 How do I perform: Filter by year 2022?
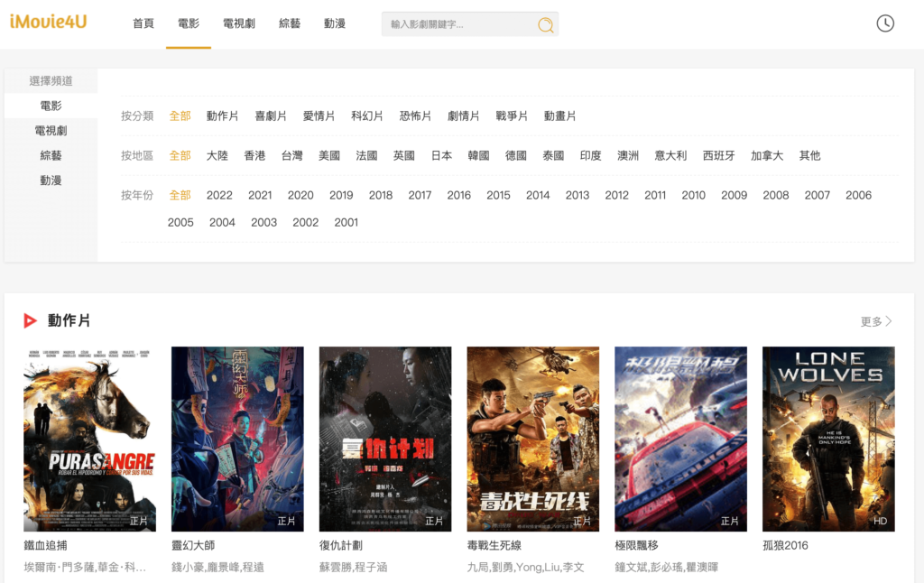[219, 195]
